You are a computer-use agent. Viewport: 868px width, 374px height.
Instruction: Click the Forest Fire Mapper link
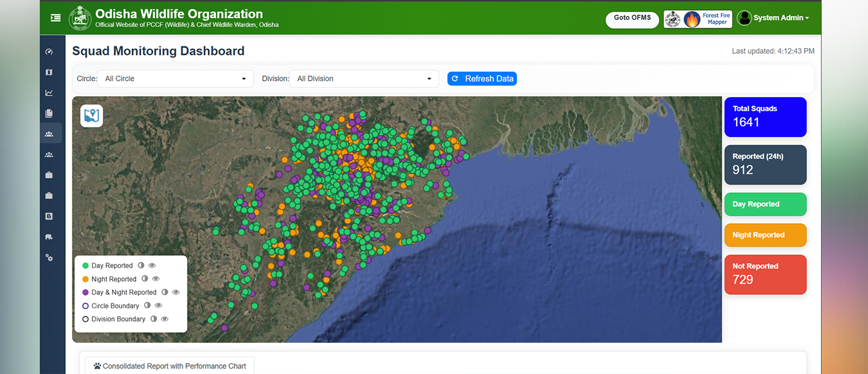coord(697,19)
